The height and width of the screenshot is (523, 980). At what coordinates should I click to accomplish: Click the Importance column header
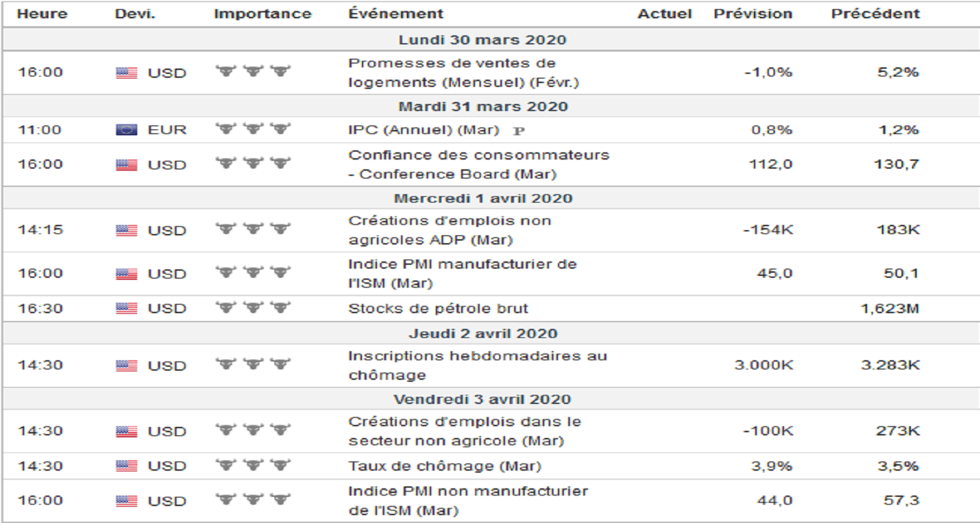(263, 14)
